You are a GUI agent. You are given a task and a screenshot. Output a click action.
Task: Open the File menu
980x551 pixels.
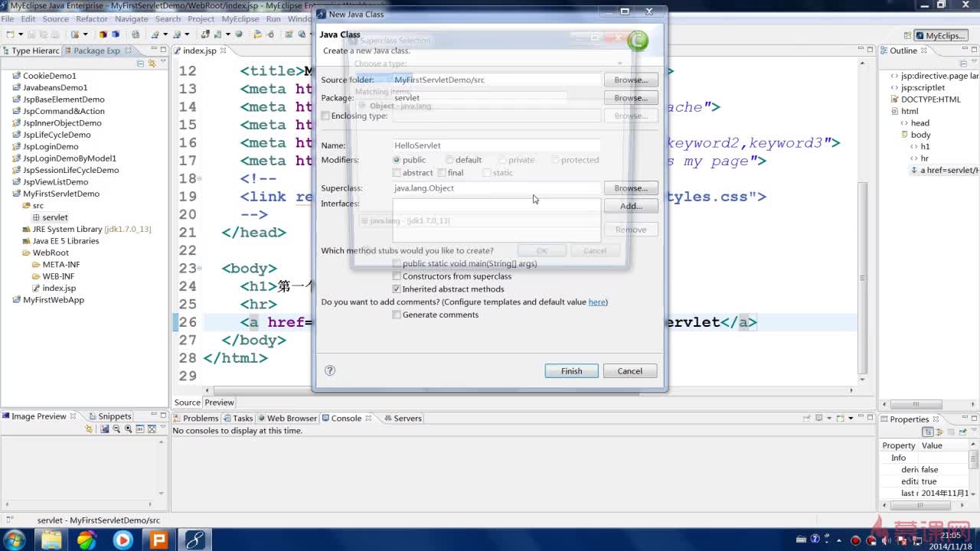click(8, 19)
